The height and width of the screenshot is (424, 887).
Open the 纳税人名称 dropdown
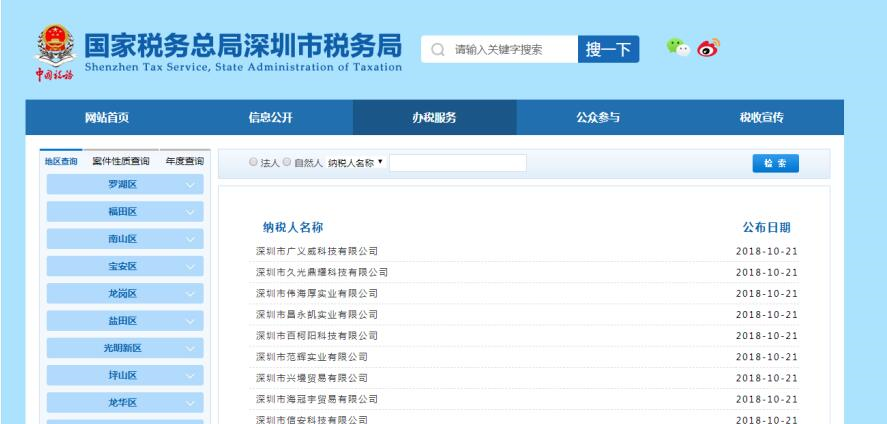[356, 163]
